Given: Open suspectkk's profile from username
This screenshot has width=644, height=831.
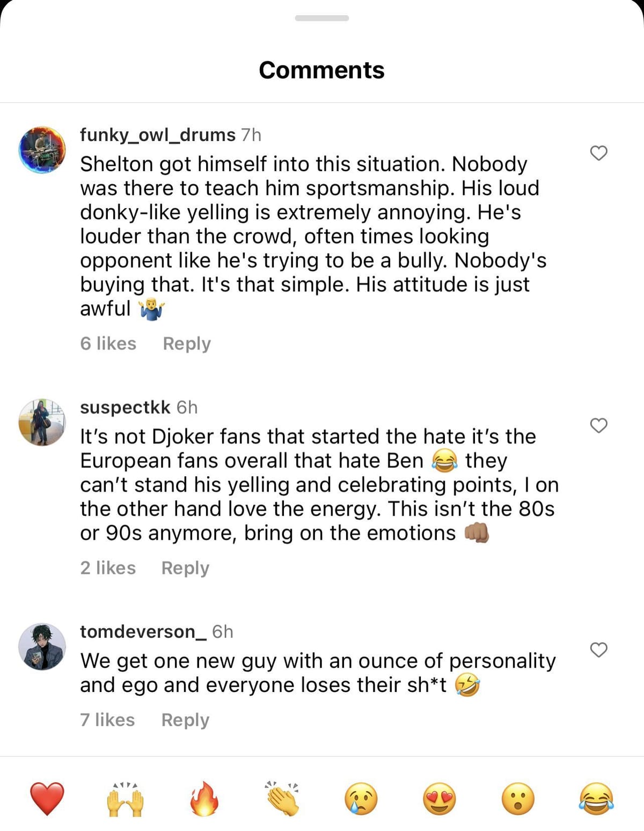Looking at the screenshot, I should click(x=126, y=407).
